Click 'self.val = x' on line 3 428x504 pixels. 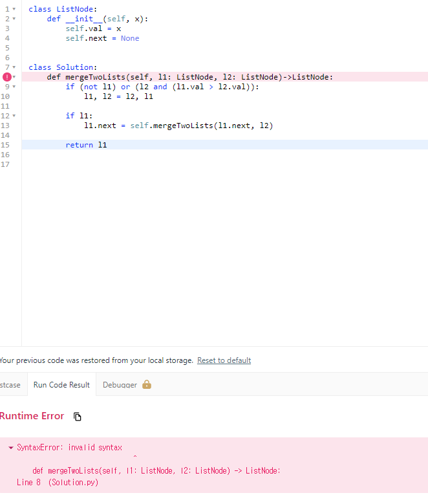click(93, 28)
